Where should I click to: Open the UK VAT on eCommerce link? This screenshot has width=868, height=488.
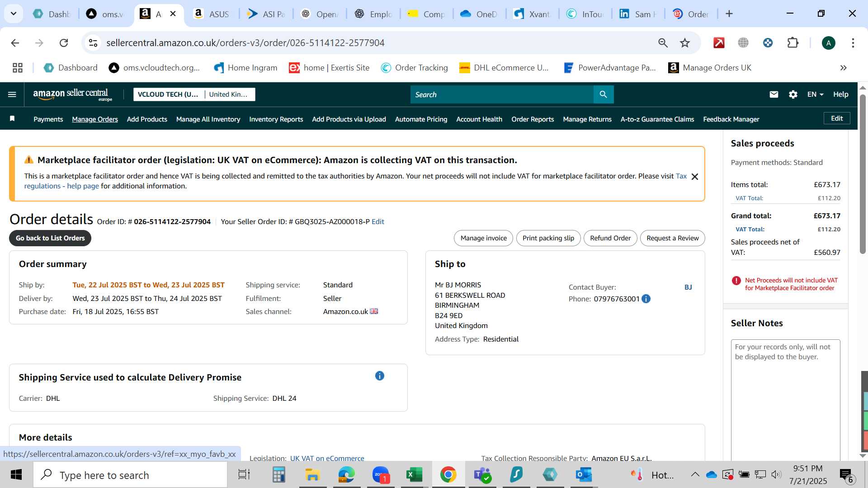pyautogui.click(x=327, y=458)
